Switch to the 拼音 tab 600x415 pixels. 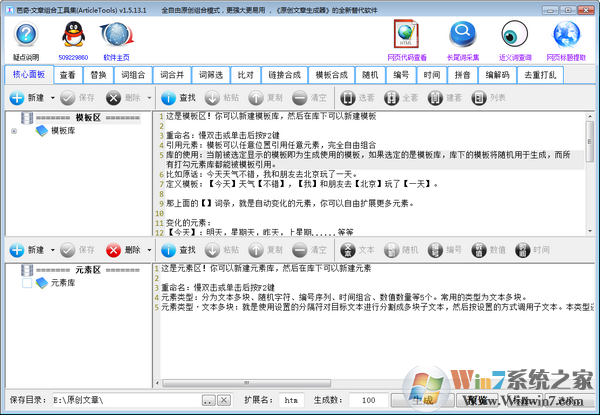click(x=462, y=75)
